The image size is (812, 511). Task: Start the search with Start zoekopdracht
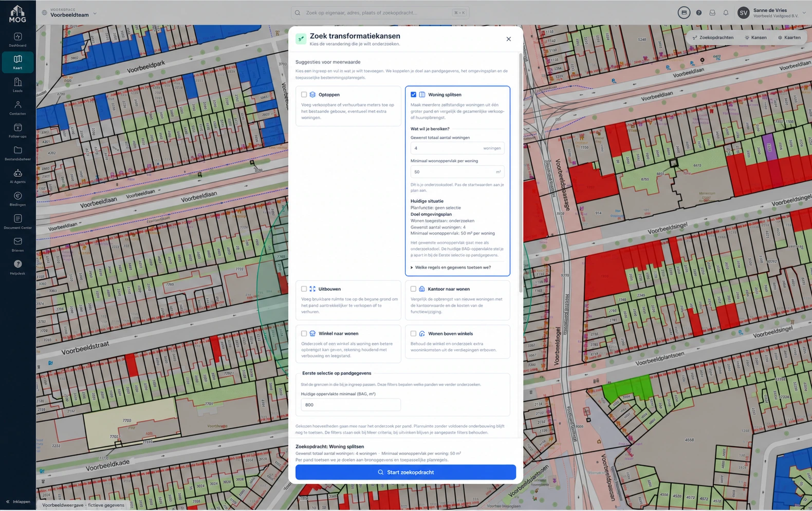[x=405, y=472]
